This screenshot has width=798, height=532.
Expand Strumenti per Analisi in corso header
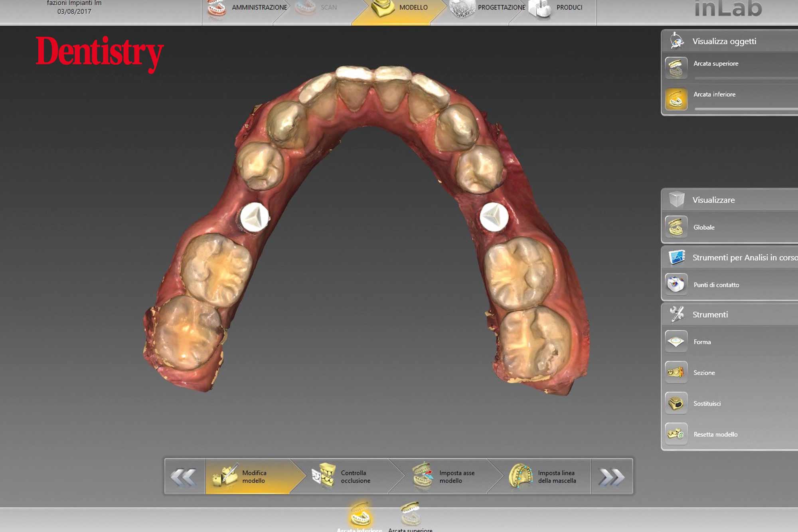click(730, 257)
